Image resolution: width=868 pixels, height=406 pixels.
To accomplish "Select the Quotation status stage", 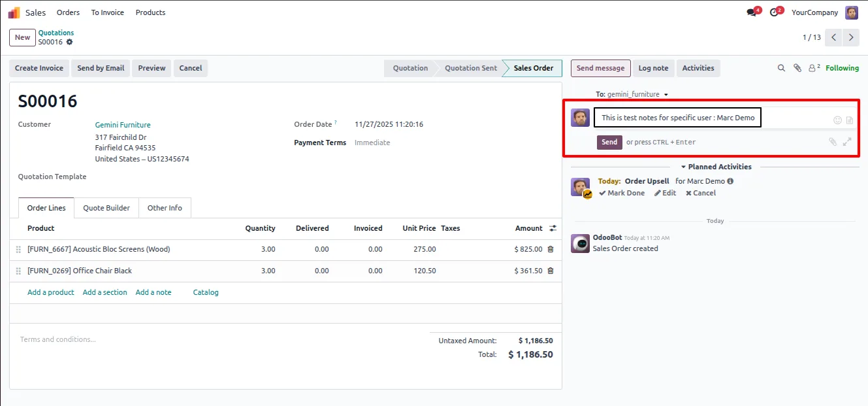I will point(410,68).
